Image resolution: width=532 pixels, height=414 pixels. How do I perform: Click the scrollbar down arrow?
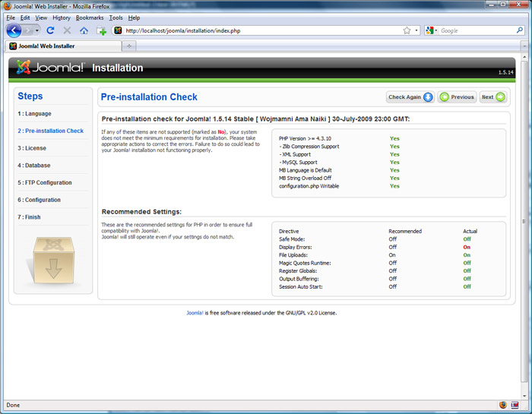point(524,396)
